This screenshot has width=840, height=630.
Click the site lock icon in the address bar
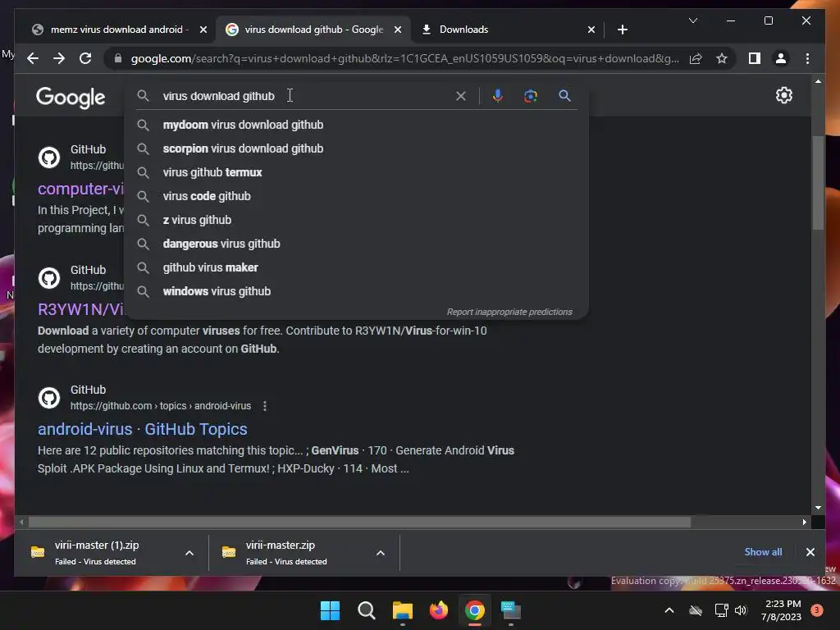[x=118, y=58]
